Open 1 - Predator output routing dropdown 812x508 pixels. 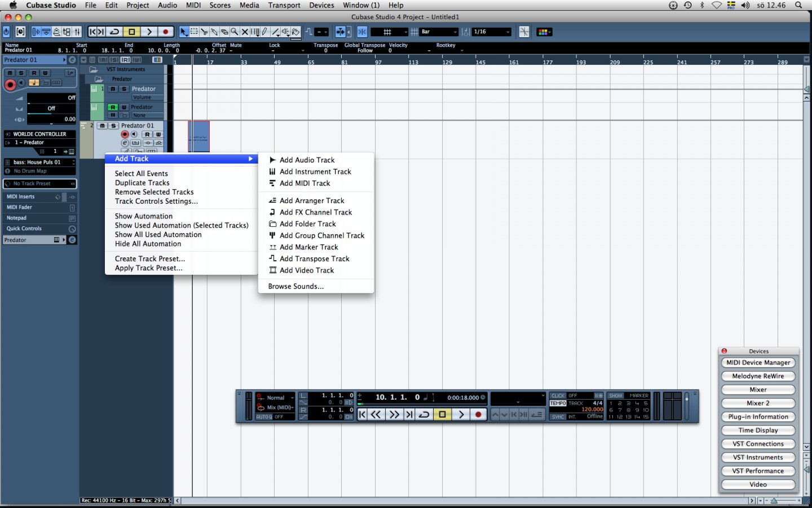point(39,143)
